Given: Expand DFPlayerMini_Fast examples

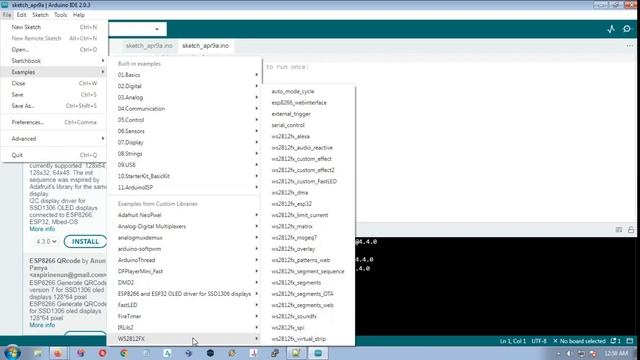Looking at the screenshot, I should [x=185, y=271].
